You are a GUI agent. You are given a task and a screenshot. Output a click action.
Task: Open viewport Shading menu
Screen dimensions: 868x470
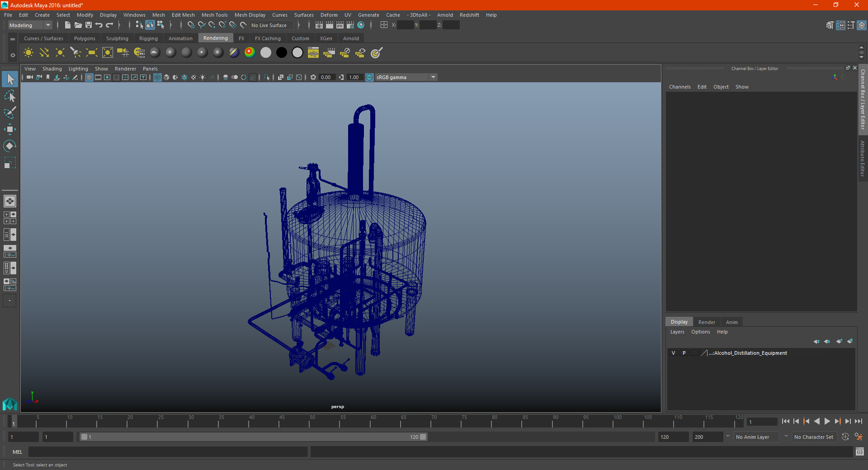[52, 69]
